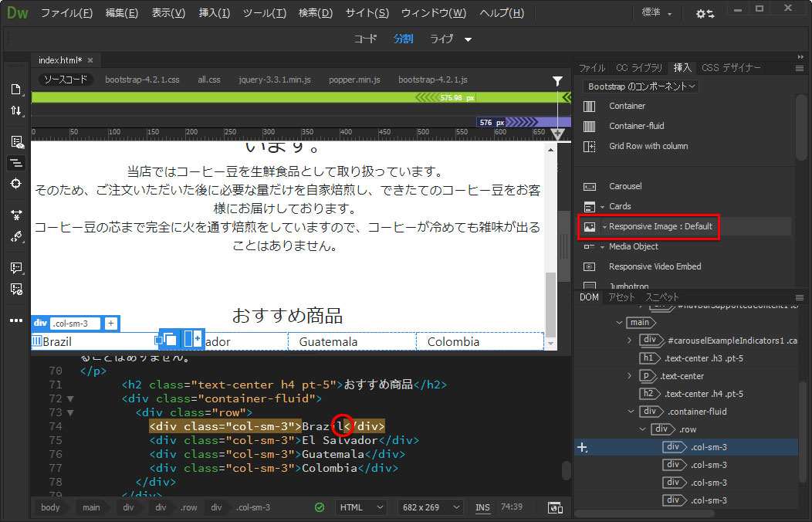
Task: Open the bootstrap-4.2.1.css related file
Action: [x=142, y=80]
